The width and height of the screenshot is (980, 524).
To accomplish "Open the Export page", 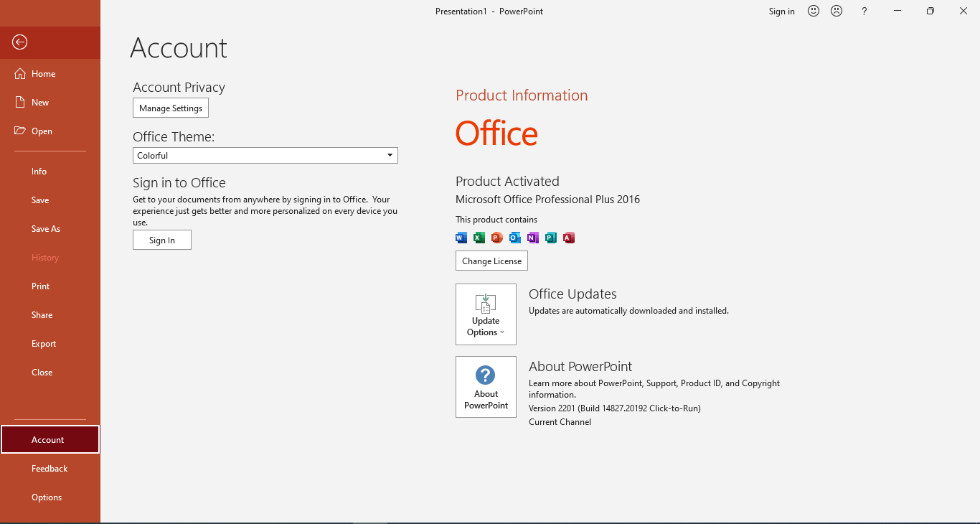I will coord(50,344).
